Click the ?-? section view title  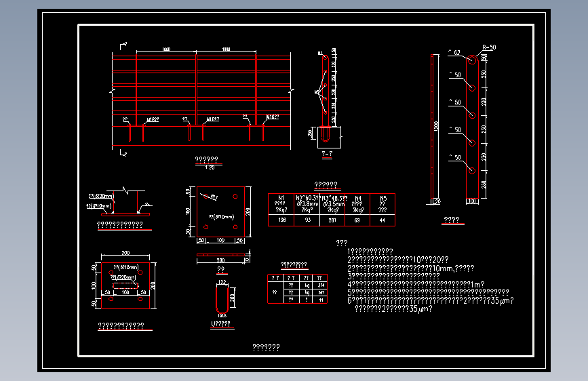pyautogui.click(x=327, y=154)
